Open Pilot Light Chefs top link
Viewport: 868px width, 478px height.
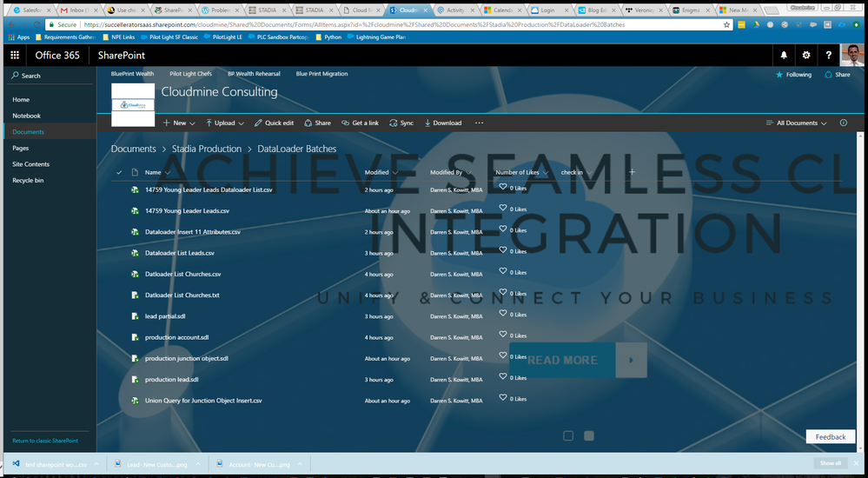click(x=191, y=74)
